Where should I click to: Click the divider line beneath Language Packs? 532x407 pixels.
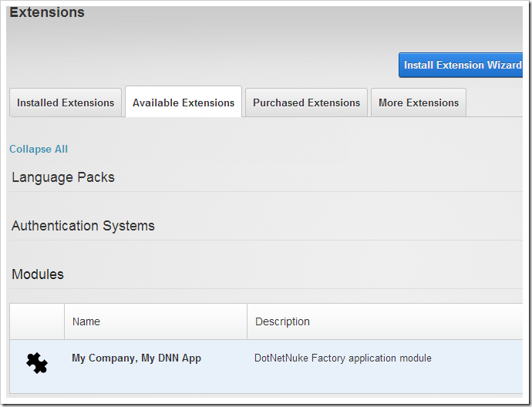(x=262, y=192)
